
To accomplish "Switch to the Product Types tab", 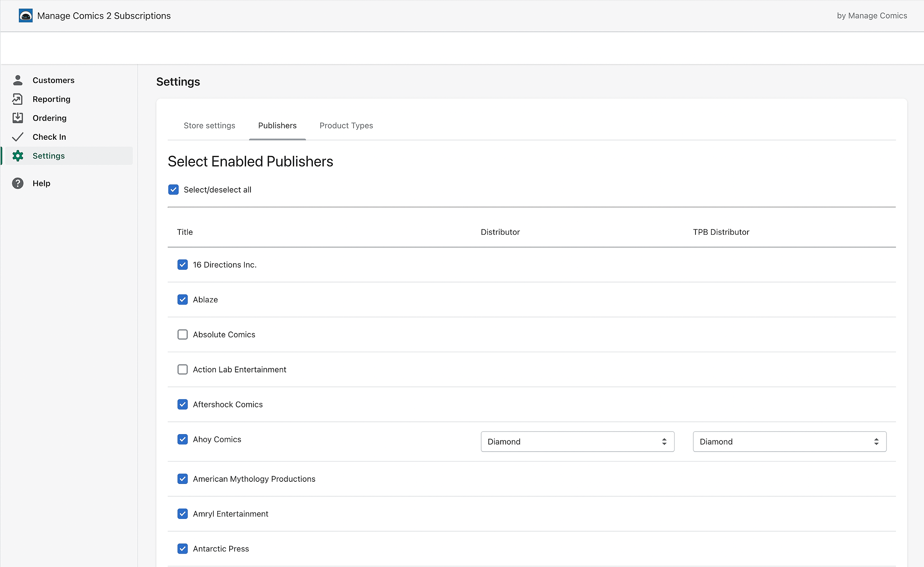I will tap(346, 126).
